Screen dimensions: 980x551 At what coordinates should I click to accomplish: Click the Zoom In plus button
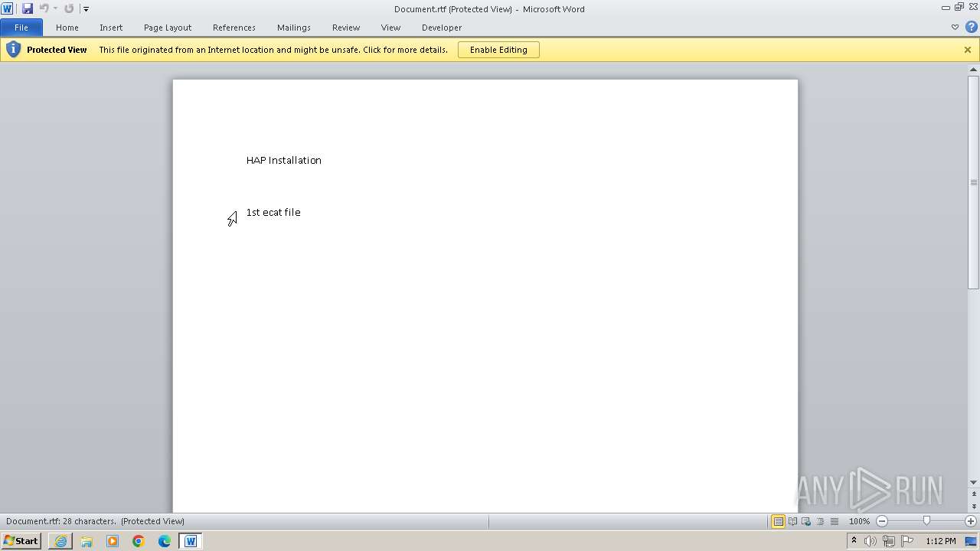tap(971, 521)
